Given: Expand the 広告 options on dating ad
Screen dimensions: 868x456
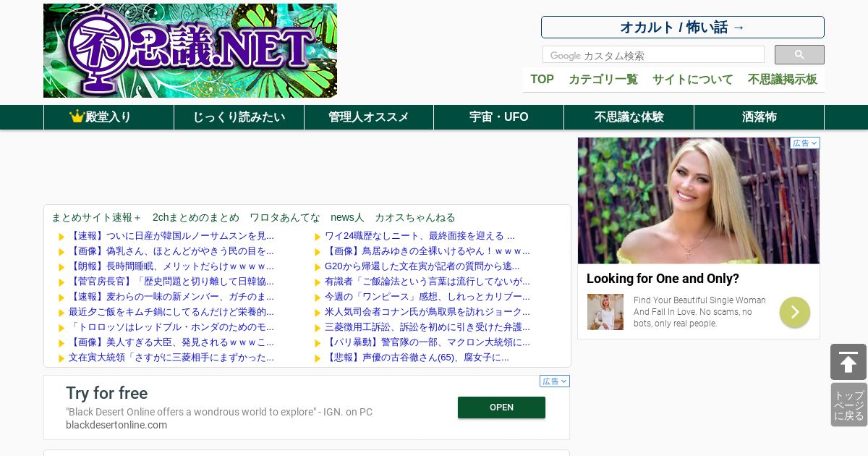Looking at the screenshot, I should 805,143.
